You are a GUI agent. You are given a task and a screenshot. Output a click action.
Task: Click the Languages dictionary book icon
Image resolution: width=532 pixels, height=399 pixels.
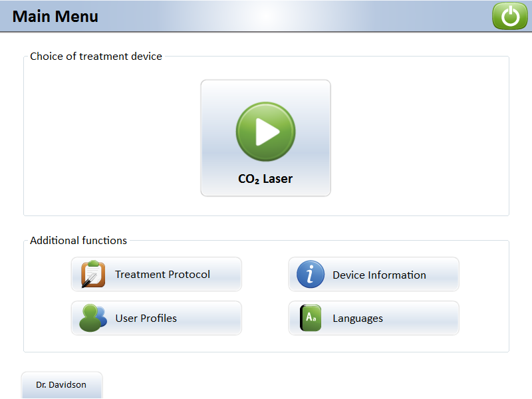311,318
